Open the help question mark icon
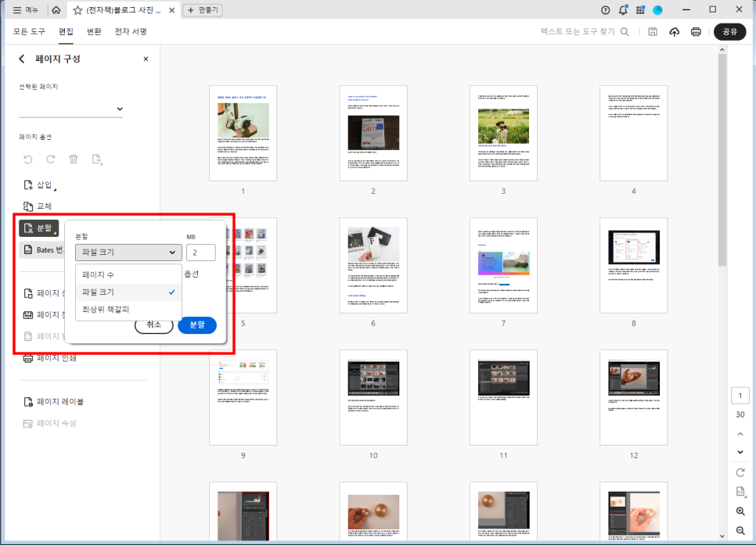Image resolution: width=756 pixels, height=545 pixels. 606,10
